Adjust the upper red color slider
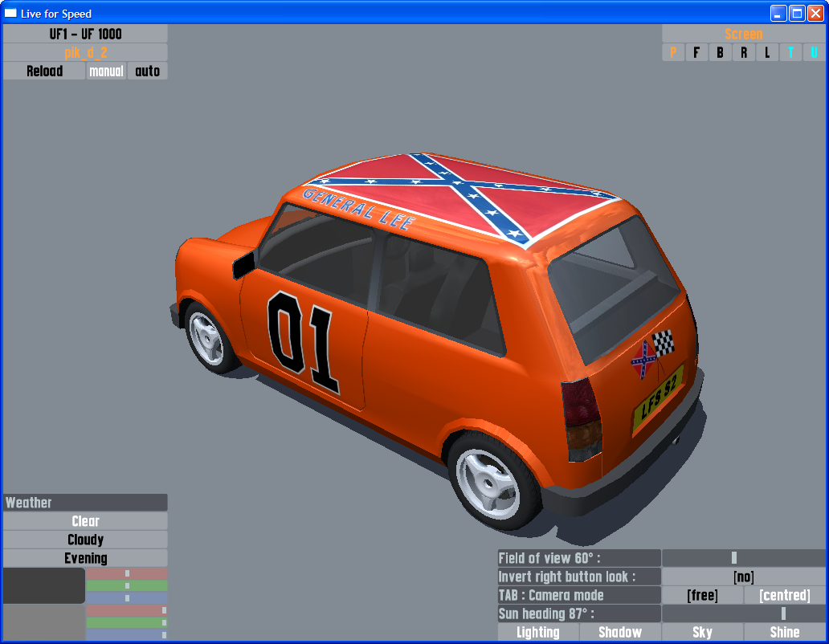The height and width of the screenshot is (644, 829). pyautogui.click(x=127, y=573)
